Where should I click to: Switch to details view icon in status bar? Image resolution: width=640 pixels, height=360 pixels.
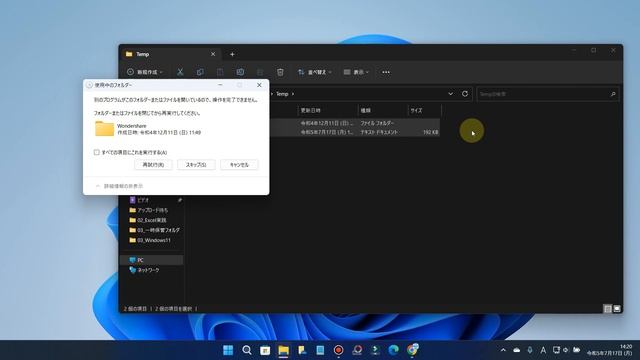coord(607,309)
